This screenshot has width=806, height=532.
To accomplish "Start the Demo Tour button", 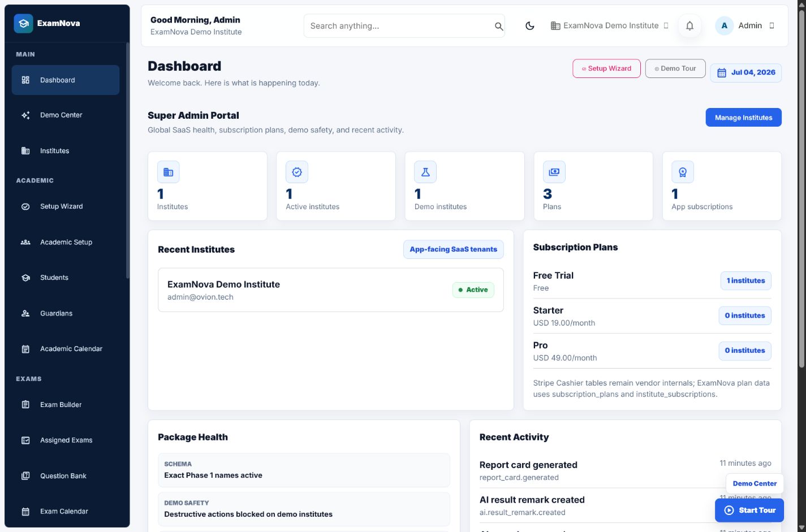I will click(675, 68).
